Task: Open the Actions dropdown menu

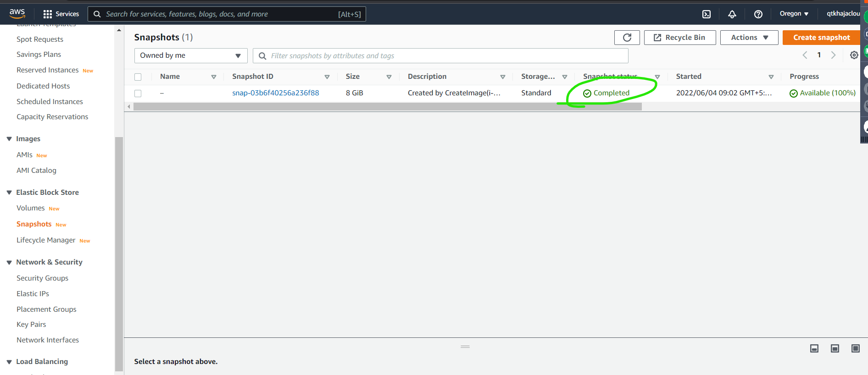Action: pos(749,38)
